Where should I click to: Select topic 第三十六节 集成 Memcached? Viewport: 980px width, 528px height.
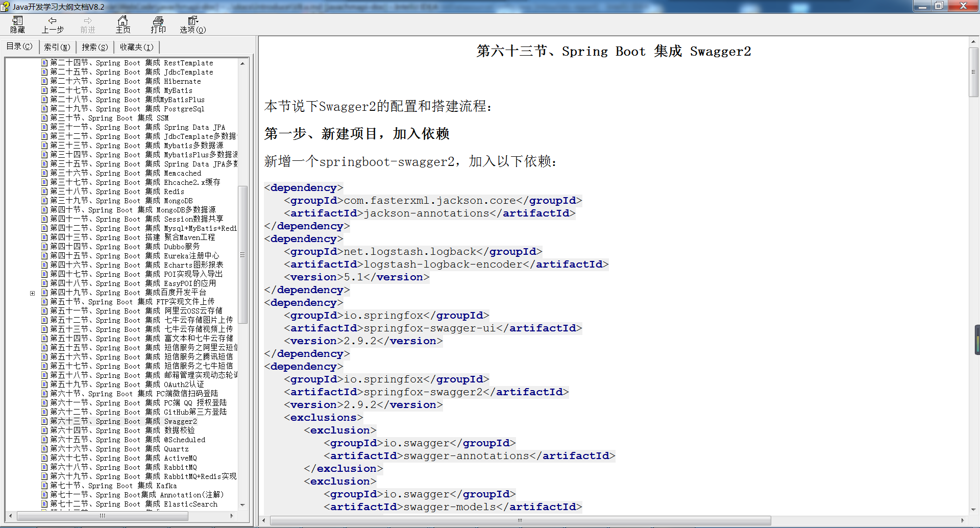126,173
